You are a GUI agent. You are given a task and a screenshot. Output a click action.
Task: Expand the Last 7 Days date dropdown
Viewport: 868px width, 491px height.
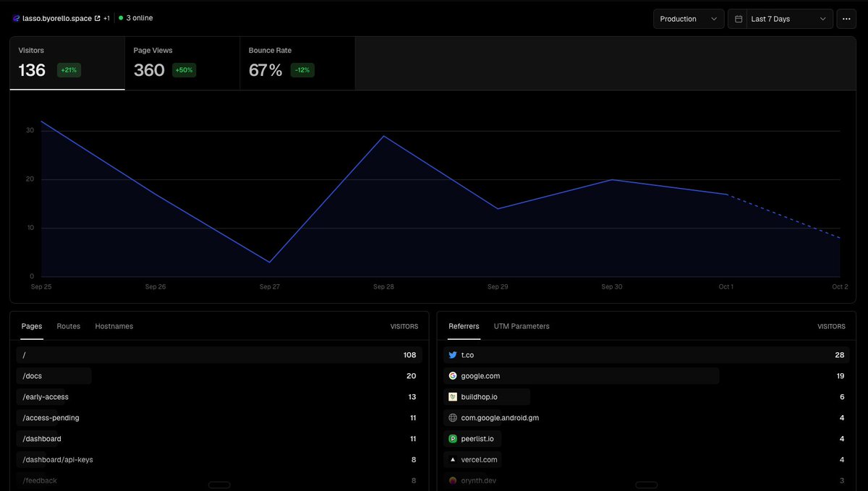pos(780,19)
